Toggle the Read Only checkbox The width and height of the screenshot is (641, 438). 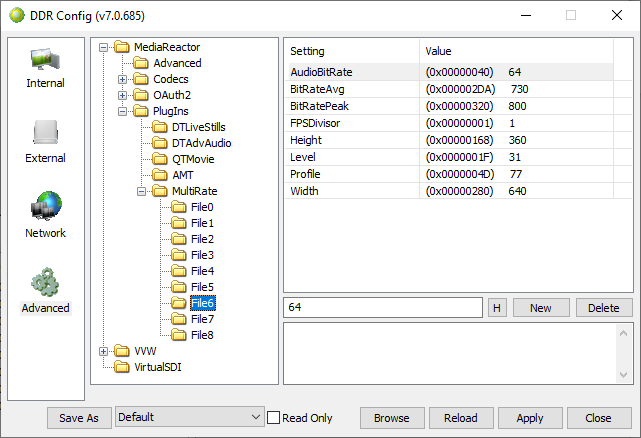[x=273, y=418]
